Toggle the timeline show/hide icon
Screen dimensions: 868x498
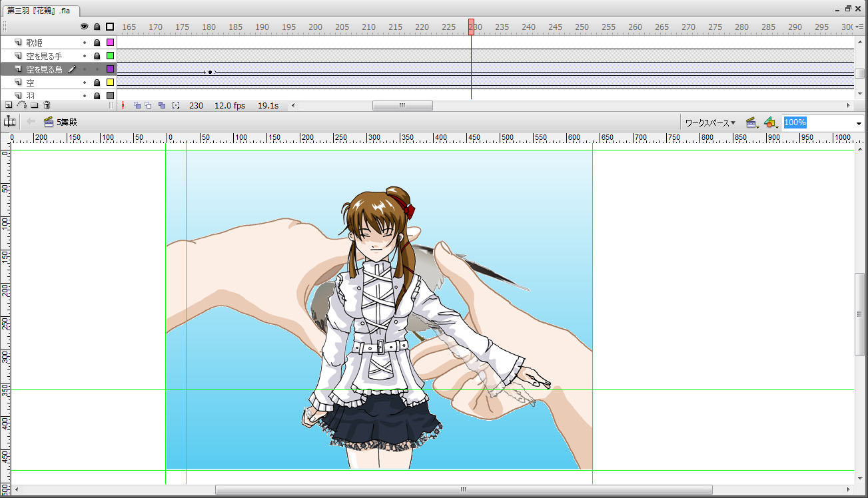(10, 122)
